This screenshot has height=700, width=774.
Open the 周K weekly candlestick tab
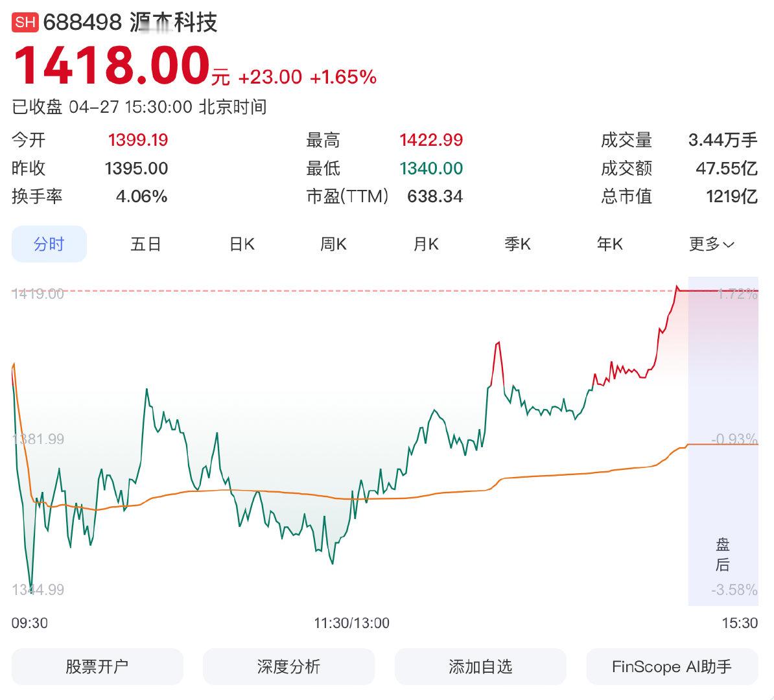[333, 244]
